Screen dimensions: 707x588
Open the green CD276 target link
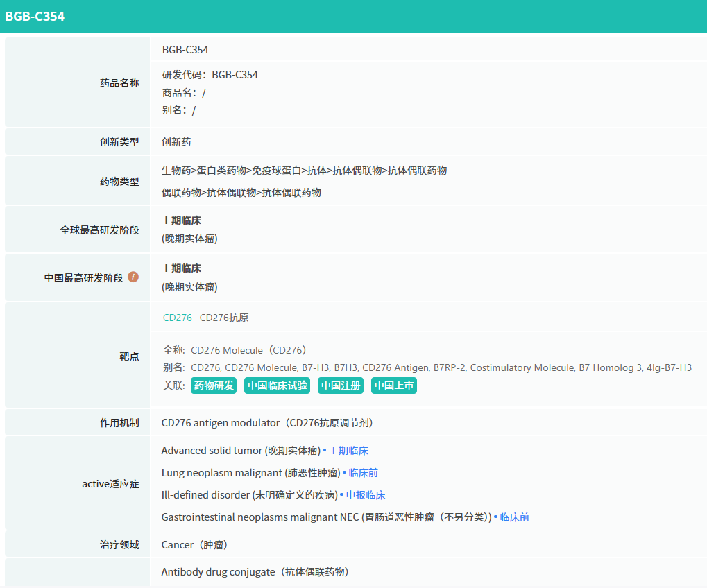coord(177,318)
